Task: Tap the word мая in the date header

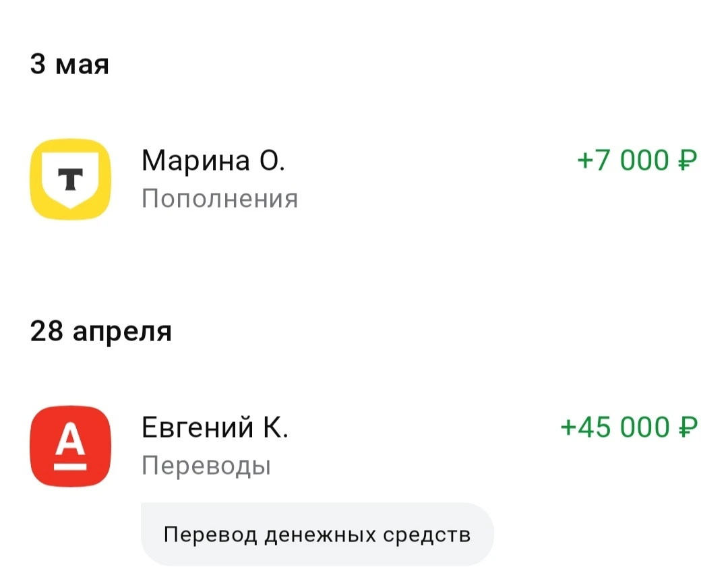Action: coord(82,65)
